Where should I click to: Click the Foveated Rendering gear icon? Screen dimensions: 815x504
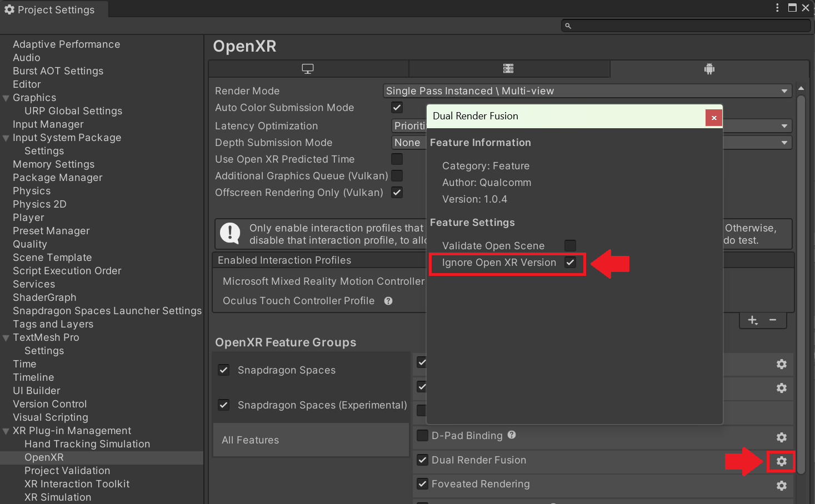[x=781, y=486]
